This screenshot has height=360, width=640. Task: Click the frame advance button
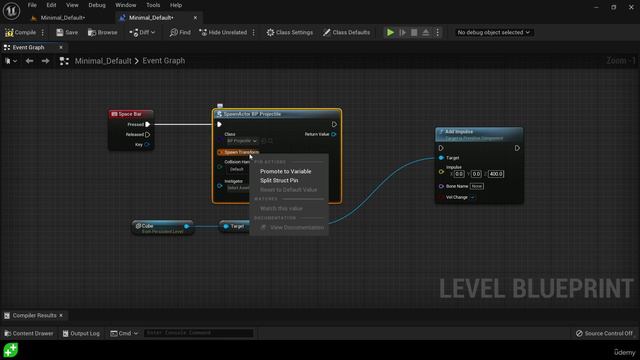[402, 32]
